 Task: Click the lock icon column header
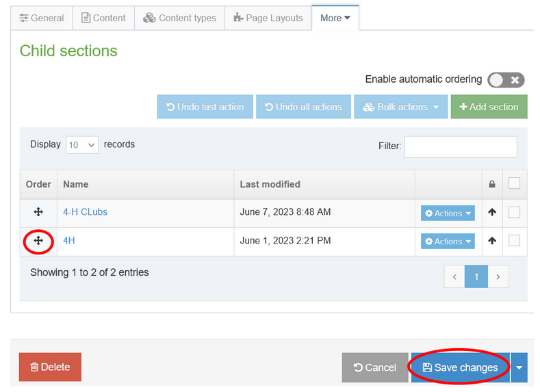point(492,185)
